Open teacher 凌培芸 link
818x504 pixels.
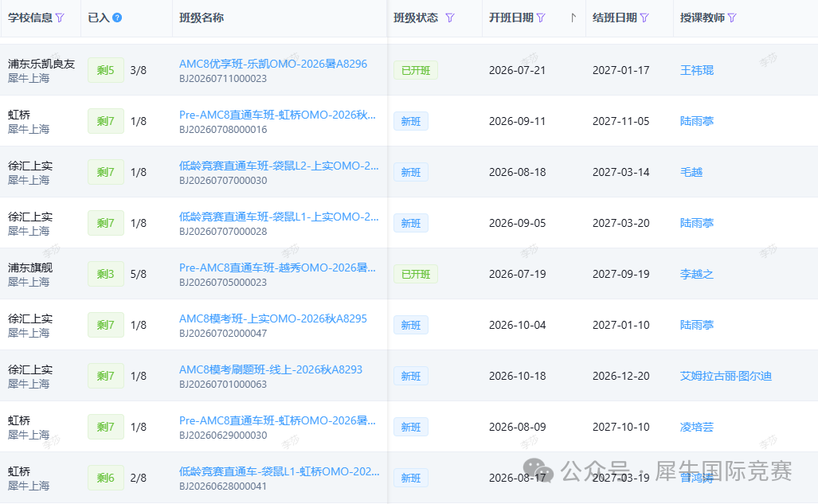click(696, 427)
